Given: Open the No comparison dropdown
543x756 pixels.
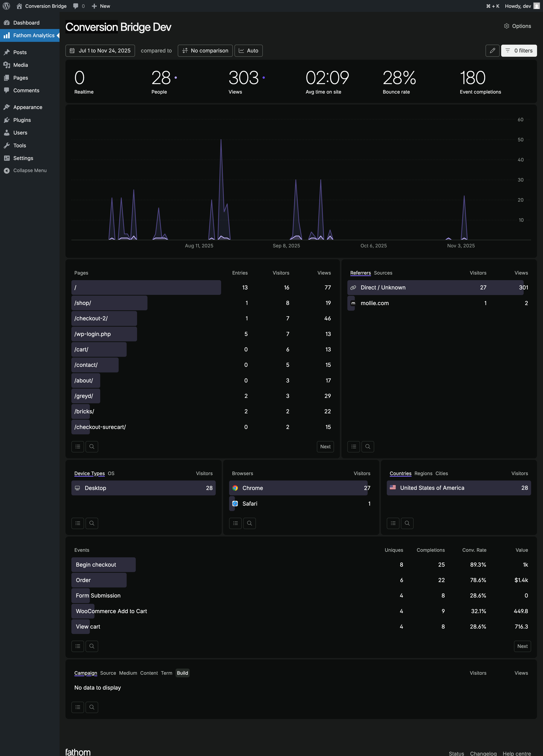Looking at the screenshot, I should (x=205, y=51).
